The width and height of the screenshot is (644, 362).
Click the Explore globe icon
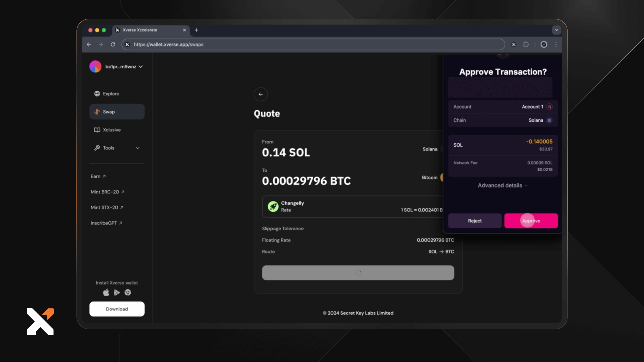click(x=97, y=94)
